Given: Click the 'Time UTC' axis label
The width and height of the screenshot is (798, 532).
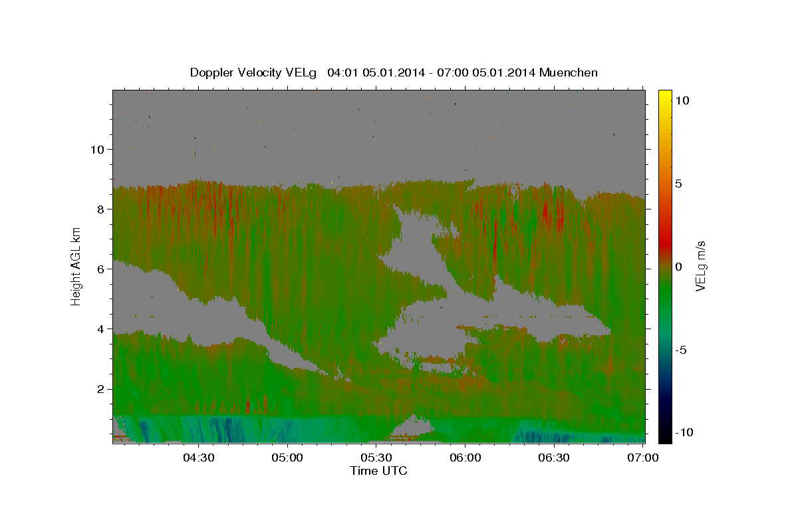Looking at the screenshot, I should click(x=378, y=471).
